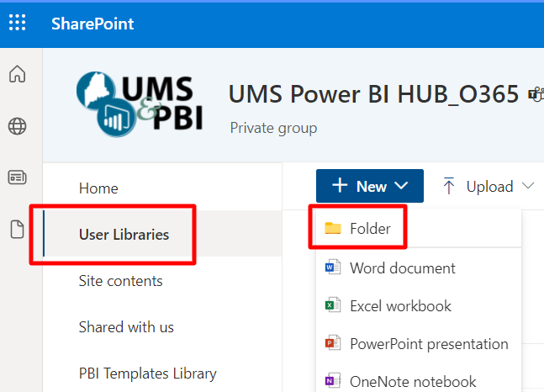Open Shared with us in the navigation
Screen dimensions: 544x392
coord(126,327)
